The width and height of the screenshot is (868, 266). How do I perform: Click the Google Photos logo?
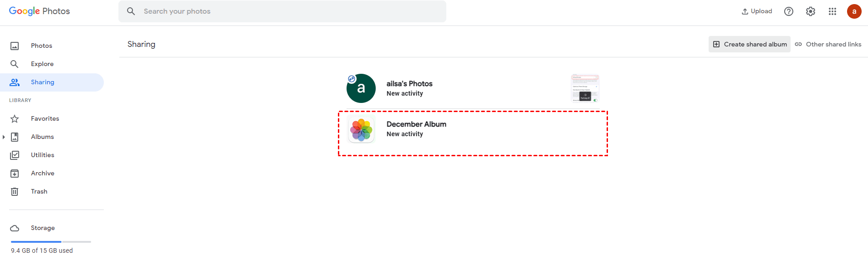tap(39, 11)
